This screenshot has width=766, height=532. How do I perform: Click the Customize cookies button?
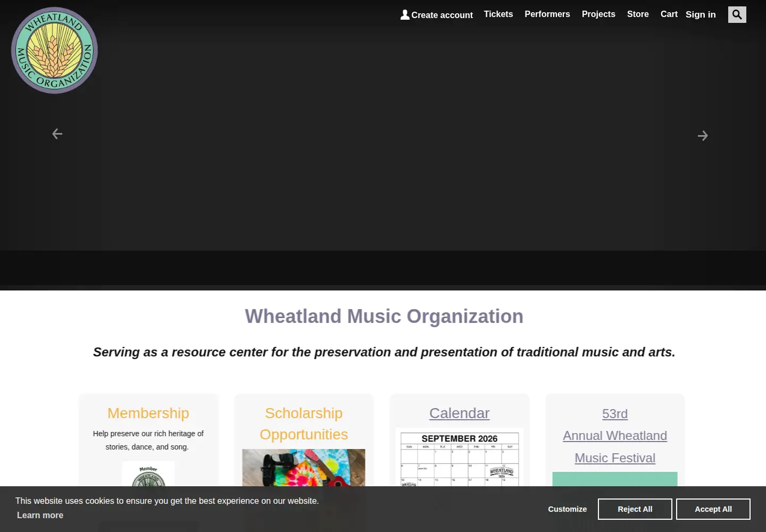tap(568, 509)
